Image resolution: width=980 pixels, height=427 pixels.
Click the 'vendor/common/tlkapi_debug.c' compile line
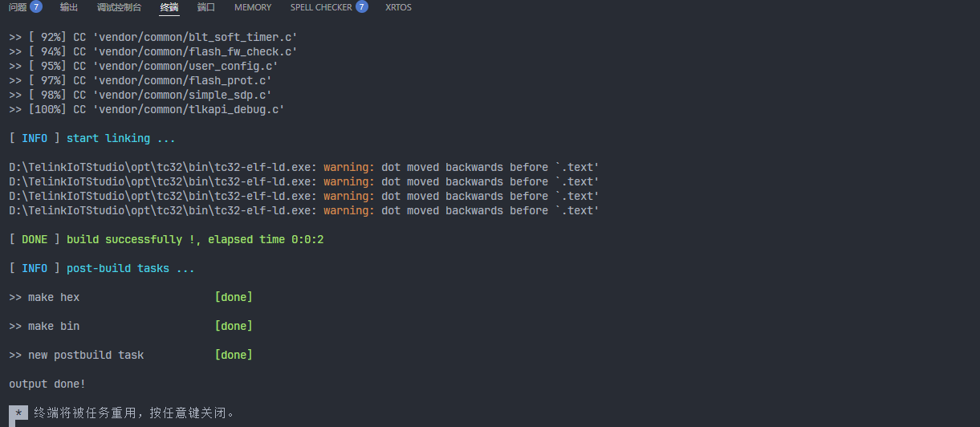pyautogui.click(x=147, y=109)
